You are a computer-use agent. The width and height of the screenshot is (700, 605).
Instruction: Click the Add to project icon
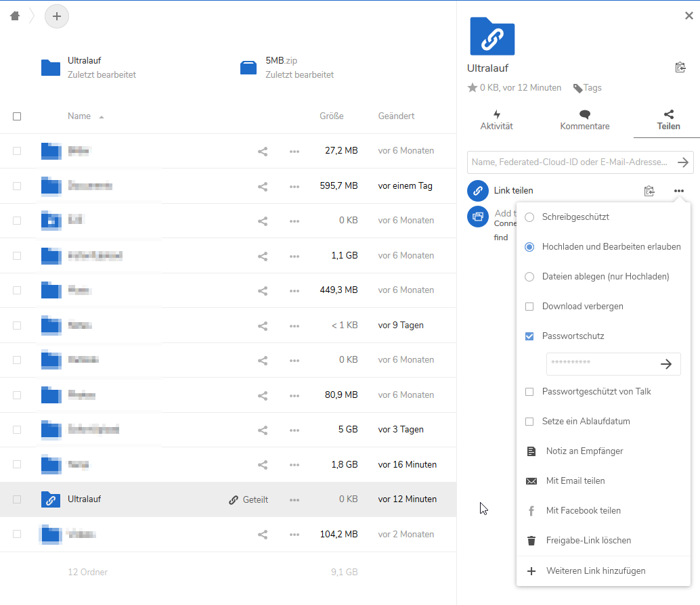coord(478,217)
